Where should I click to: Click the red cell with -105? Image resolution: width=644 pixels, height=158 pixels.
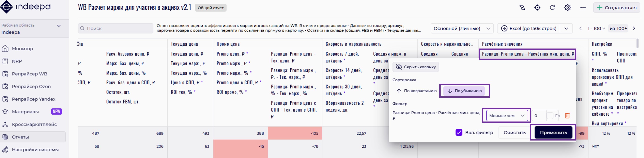[295, 133]
